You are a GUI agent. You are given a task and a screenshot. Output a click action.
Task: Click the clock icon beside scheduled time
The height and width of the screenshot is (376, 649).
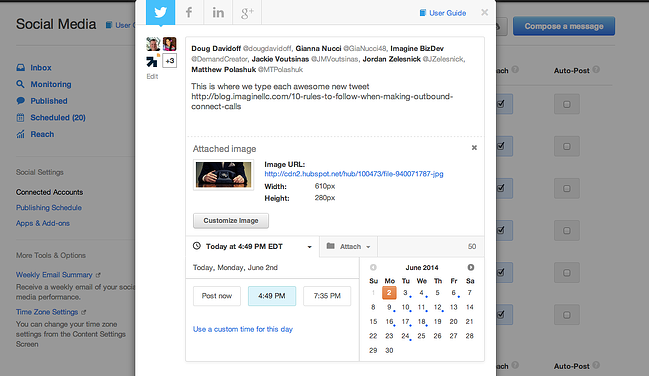click(x=197, y=246)
